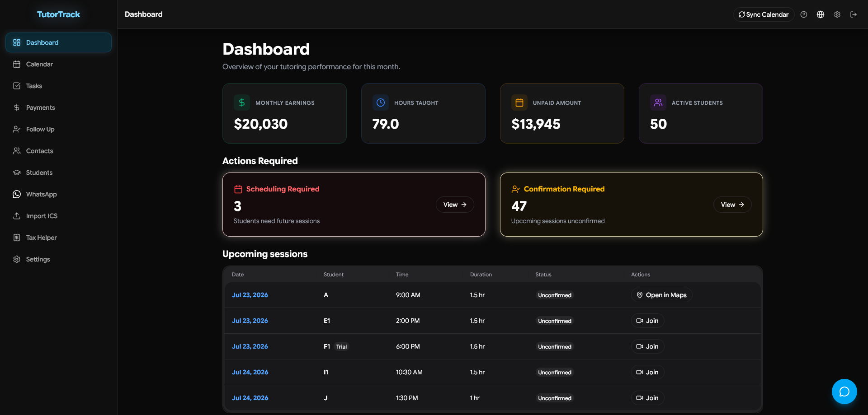Click the Time column header
The width and height of the screenshot is (868, 415).
point(402,275)
